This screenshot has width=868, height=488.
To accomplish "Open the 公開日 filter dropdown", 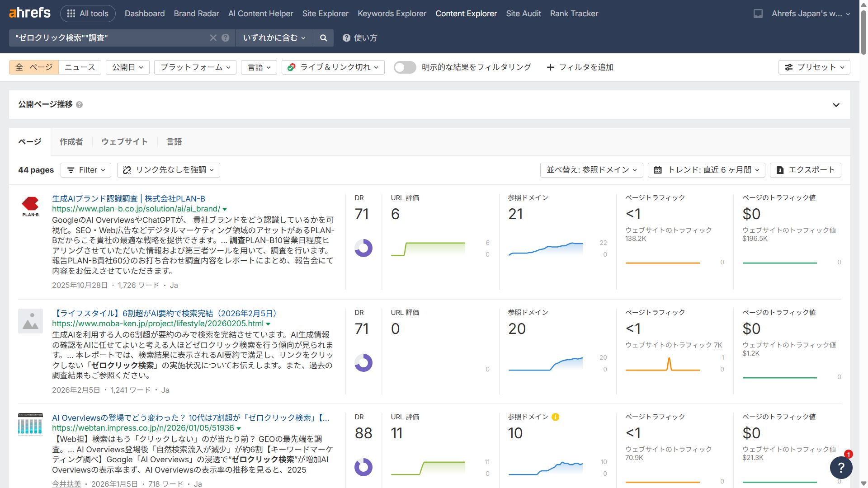I will 128,67.
